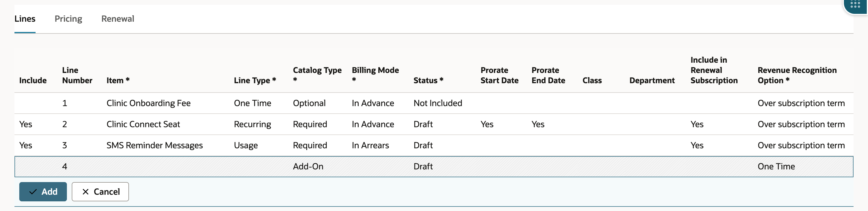
Task: Click Required catalog type in SMS Reminder row
Action: pos(310,145)
